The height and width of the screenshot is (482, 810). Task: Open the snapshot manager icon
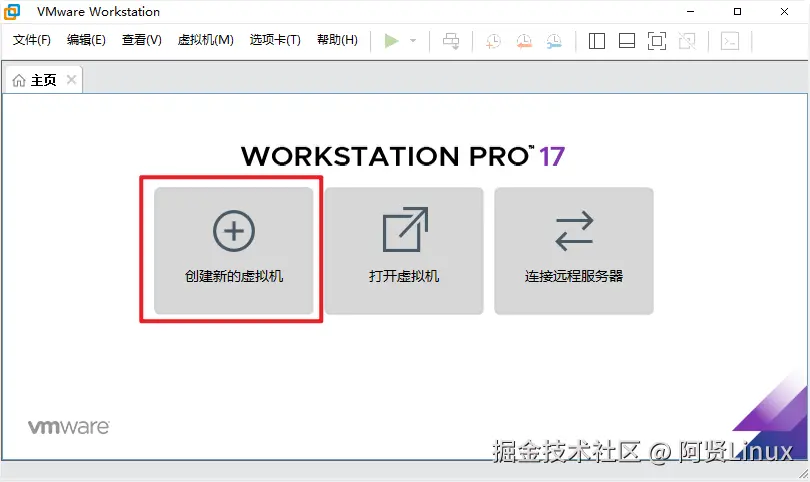point(554,41)
